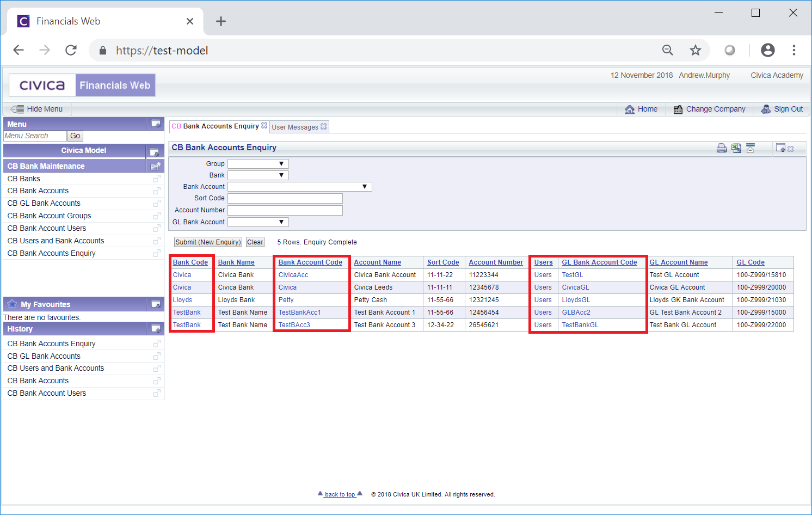Open the Bank dropdown
Viewport: 812px width, 515px height.
tap(258, 175)
